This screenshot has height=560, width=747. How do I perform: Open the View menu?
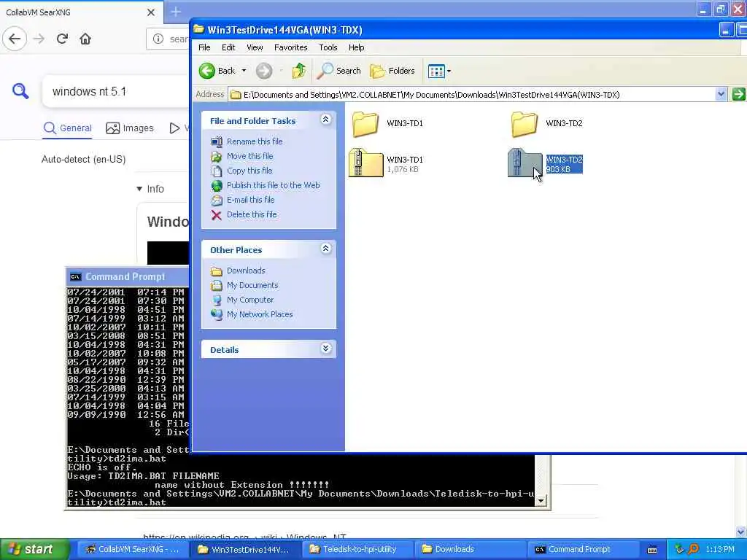255,47
